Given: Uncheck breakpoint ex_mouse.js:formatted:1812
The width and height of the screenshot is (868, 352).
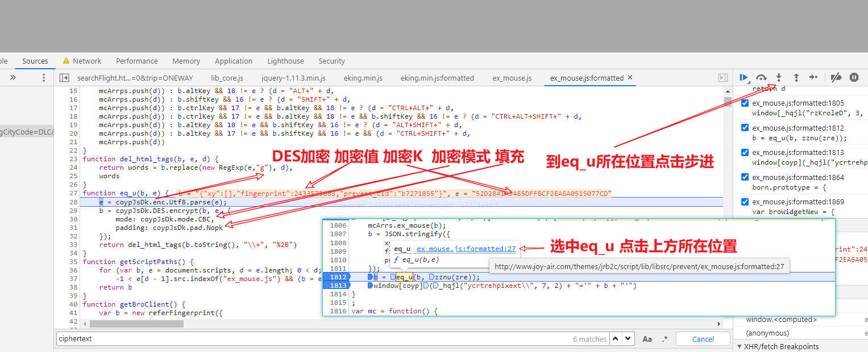Looking at the screenshot, I should [x=745, y=128].
